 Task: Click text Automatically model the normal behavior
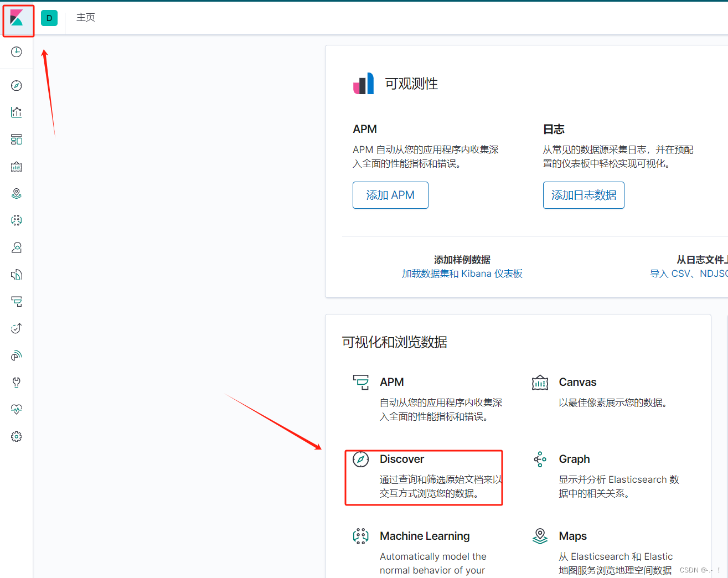click(x=433, y=563)
